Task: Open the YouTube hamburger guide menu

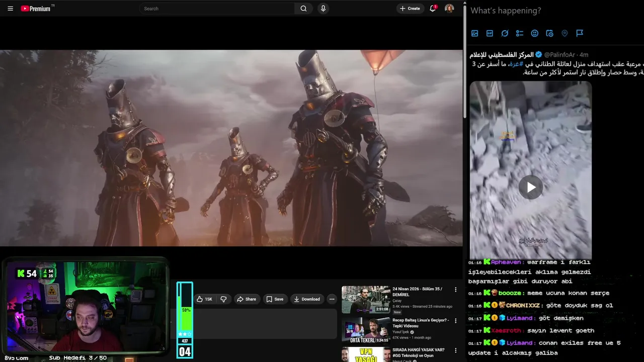Action: click(10, 9)
